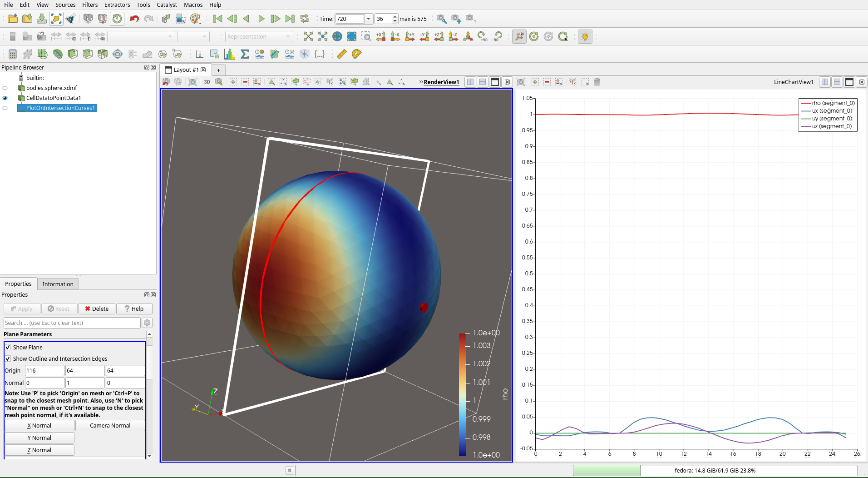Switch to the Information tab

(58, 284)
